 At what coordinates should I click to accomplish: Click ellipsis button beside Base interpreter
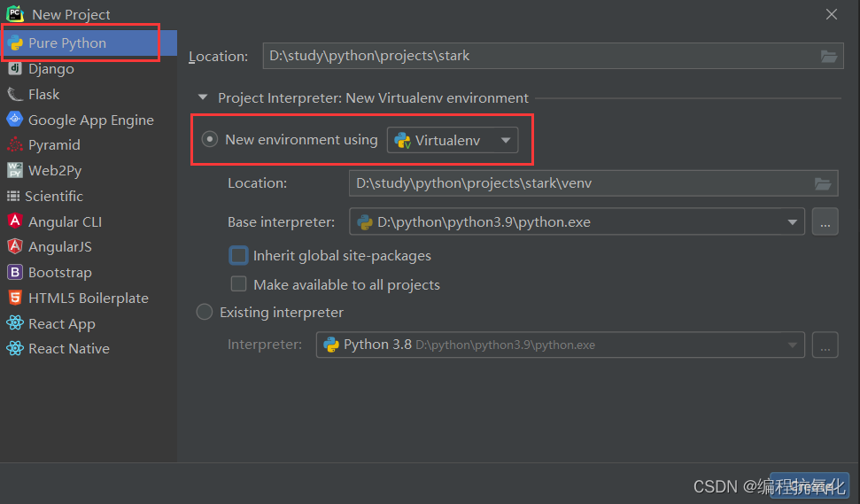(x=825, y=221)
